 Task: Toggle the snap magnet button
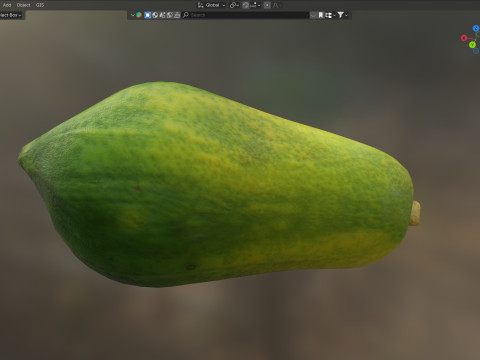[246, 5]
